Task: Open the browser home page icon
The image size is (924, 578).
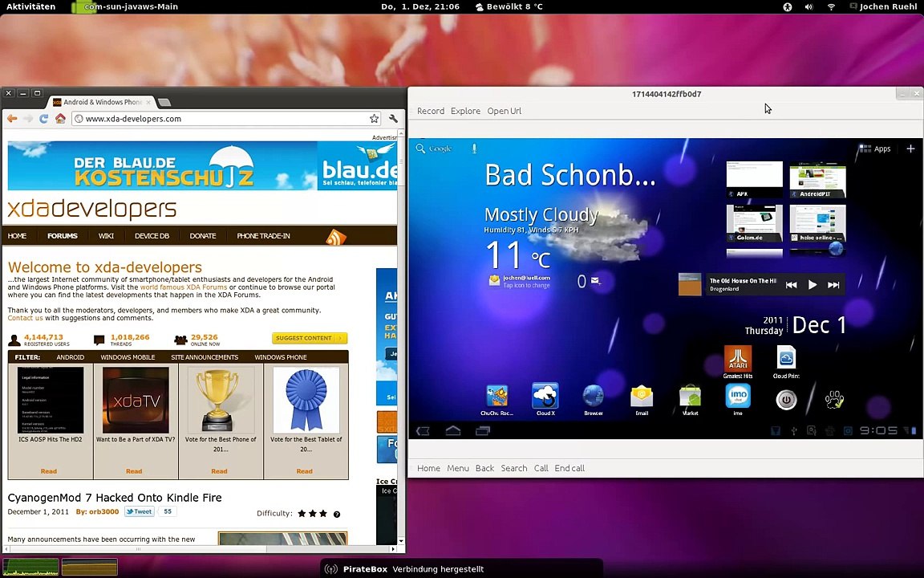Action: point(60,119)
